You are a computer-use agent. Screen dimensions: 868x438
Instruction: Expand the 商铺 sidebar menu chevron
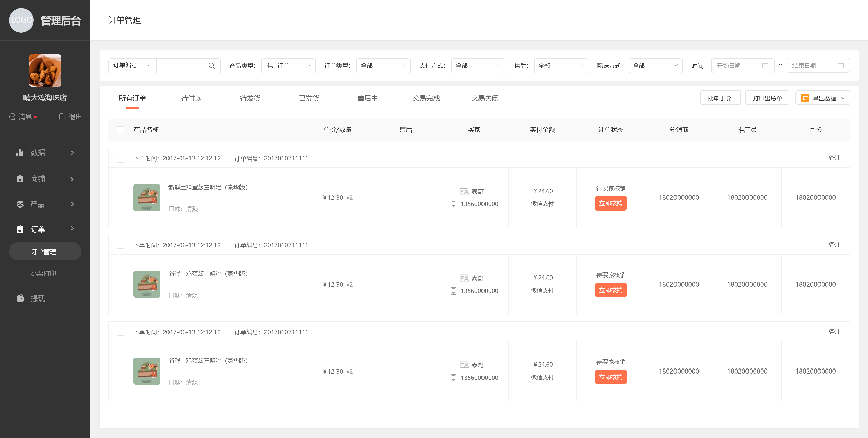click(x=72, y=179)
